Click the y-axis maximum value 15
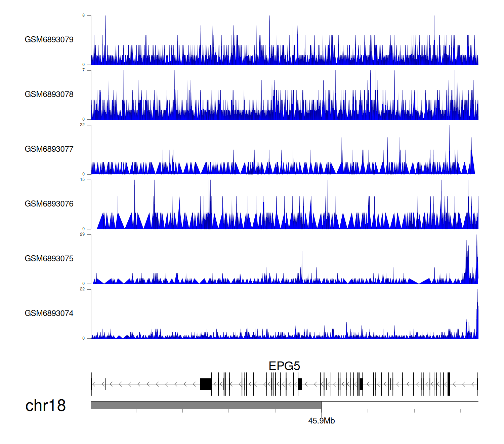The height and width of the screenshot is (444, 504). point(83,180)
